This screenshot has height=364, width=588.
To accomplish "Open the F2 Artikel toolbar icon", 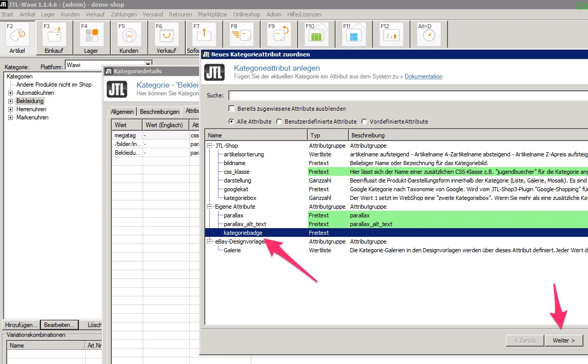I will (x=17, y=38).
